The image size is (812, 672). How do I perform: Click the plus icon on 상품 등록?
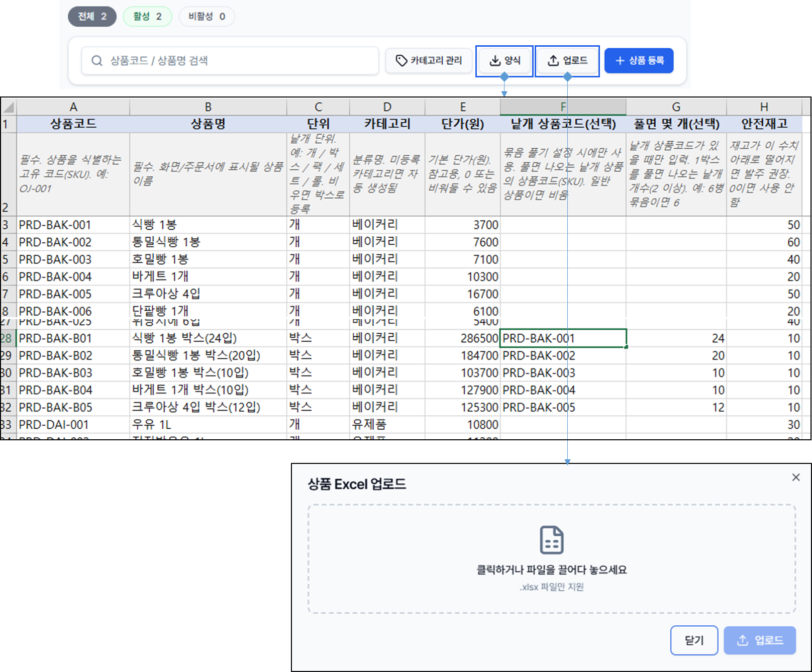click(620, 60)
